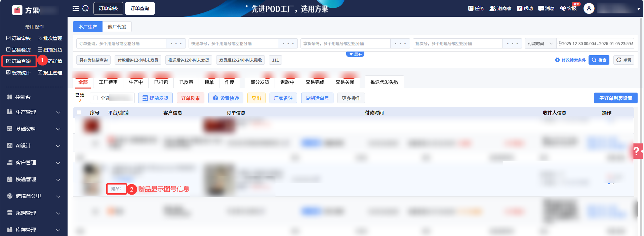Open account dropdown arrow at top right

pos(639,9)
